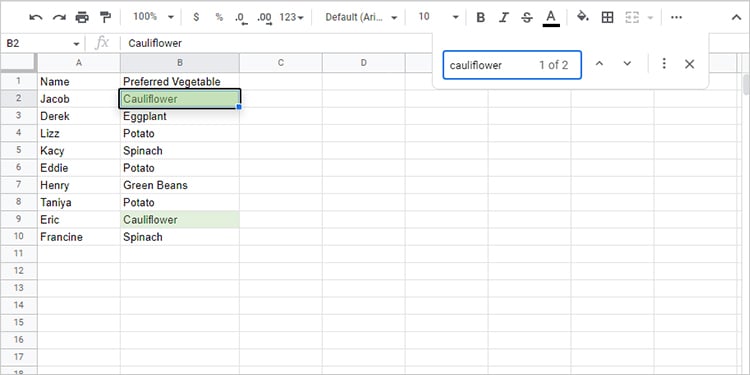The height and width of the screenshot is (375, 750).
Task: Click the Redo arrow icon
Action: [x=59, y=18]
